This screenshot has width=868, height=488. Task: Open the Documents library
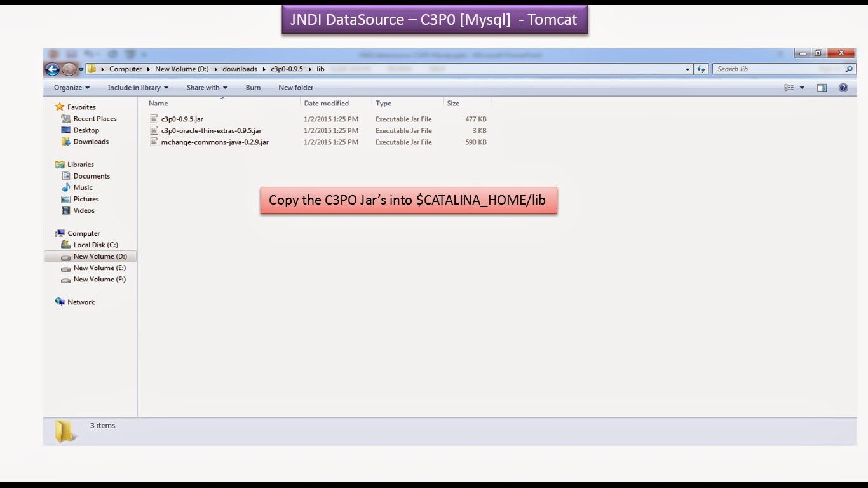tap(92, 176)
